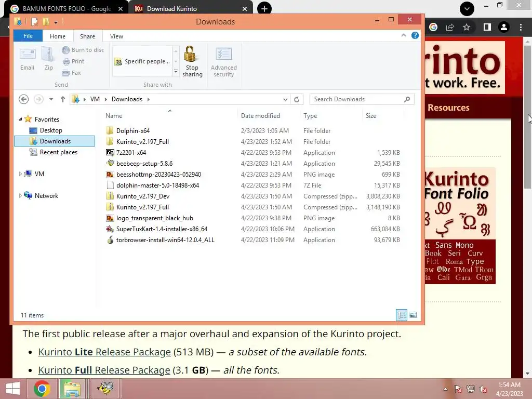Click Burn to disc in ribbon
Screen dimensions: 532x399
tap(83, 50)
